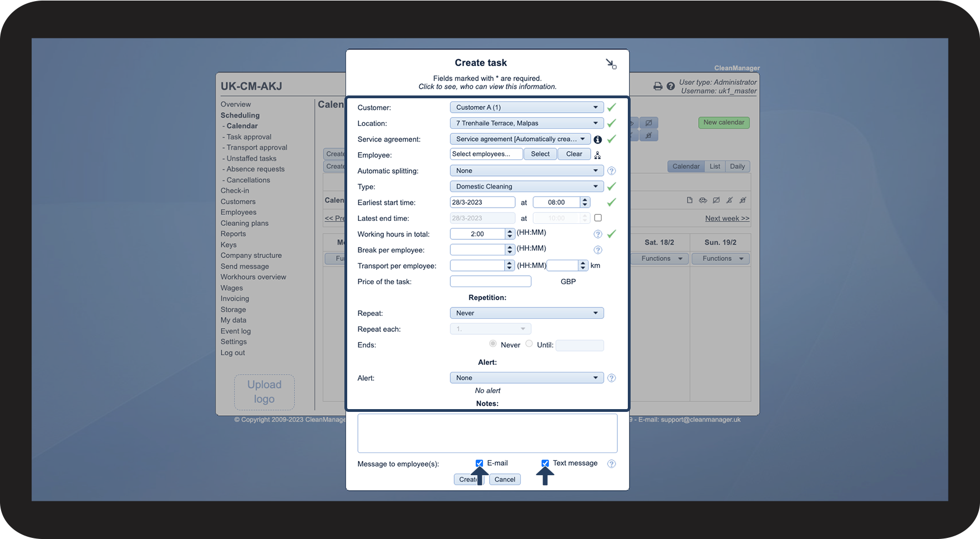This screenshot has height=539, width=980.
Task: Minimize the Create task dialog via arrow icon
Action: tap(611, 64)
